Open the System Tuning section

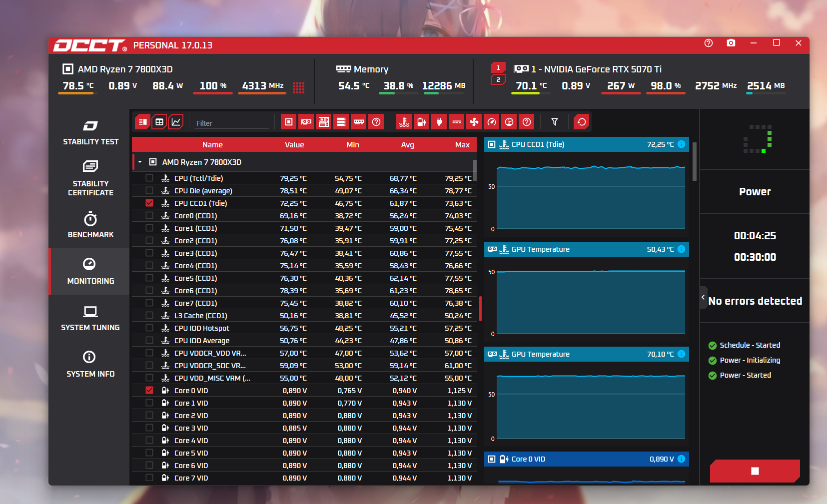pyautogui.click(x=90, y=318)
